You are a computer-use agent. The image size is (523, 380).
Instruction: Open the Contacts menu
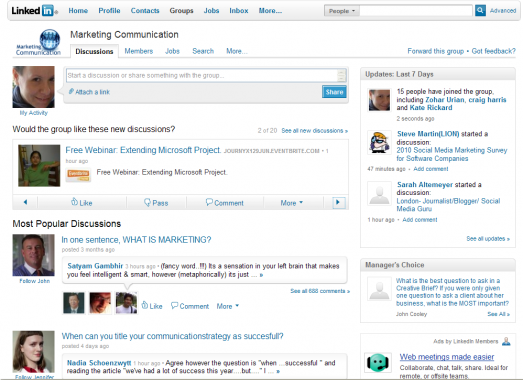(x=145, y=11)
